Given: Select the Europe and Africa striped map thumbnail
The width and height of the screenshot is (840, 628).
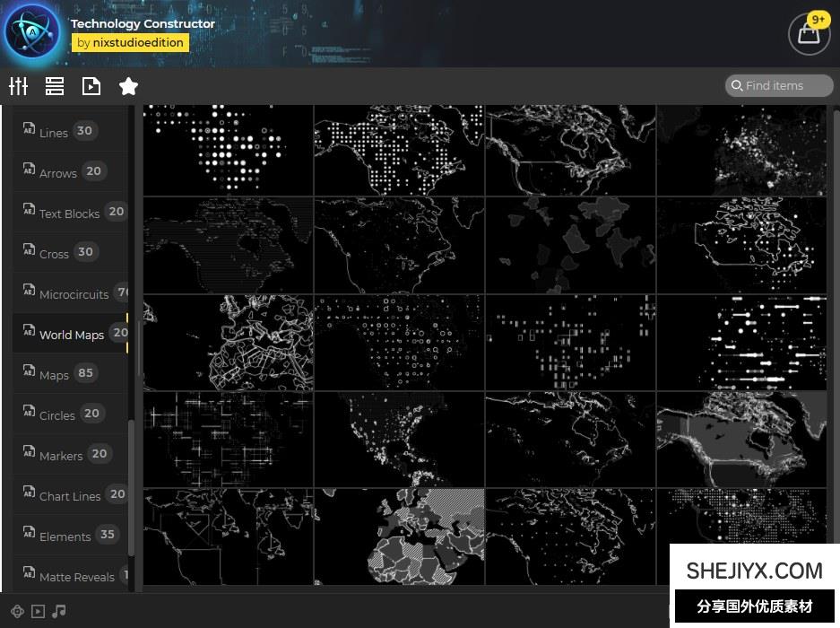Looking at the screenshot, I should [x=399, y=536].
